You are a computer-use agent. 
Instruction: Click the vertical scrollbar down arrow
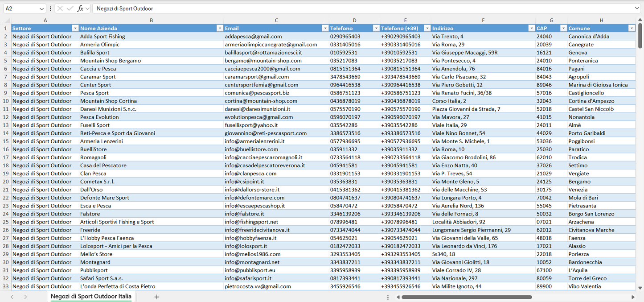640,288
